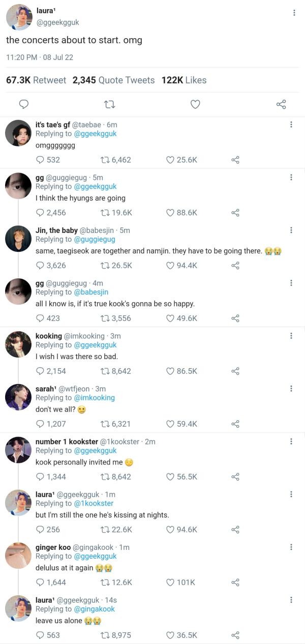Share the 'I wish I was there' reply
The height and width of the screenshot is (644, 305).
[x=235, y=371]
